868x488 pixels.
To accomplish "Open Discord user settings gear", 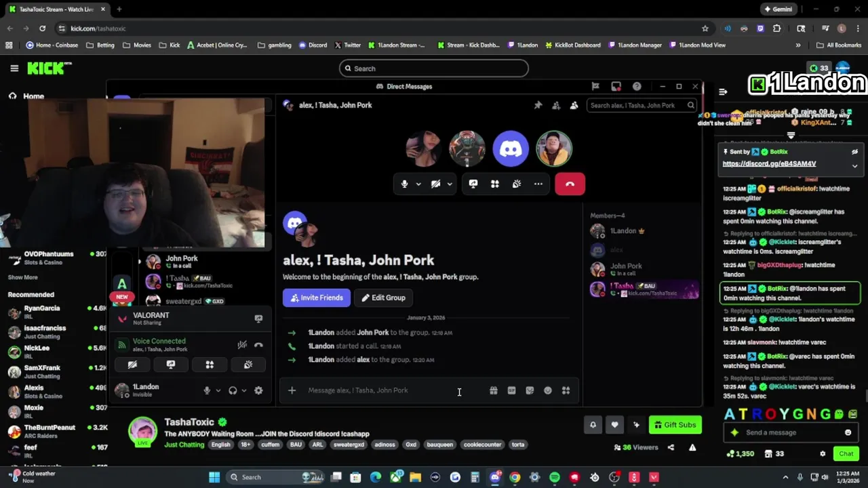I will pyautogui.click(x=258, y=390).
